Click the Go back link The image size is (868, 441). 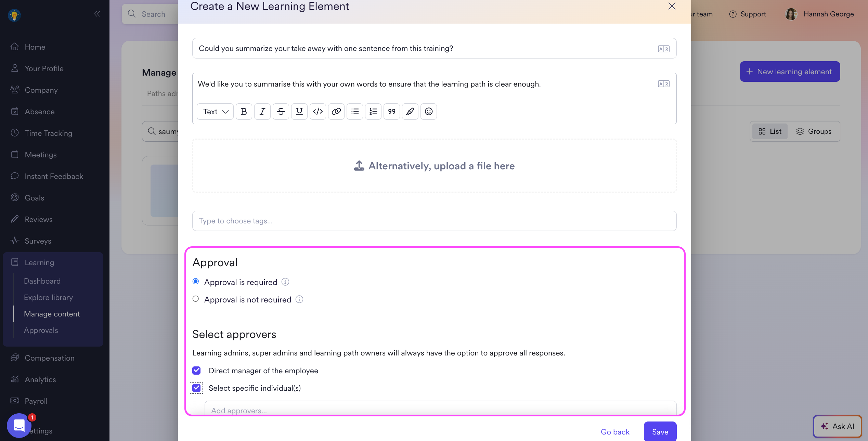(x=615, y=432)
